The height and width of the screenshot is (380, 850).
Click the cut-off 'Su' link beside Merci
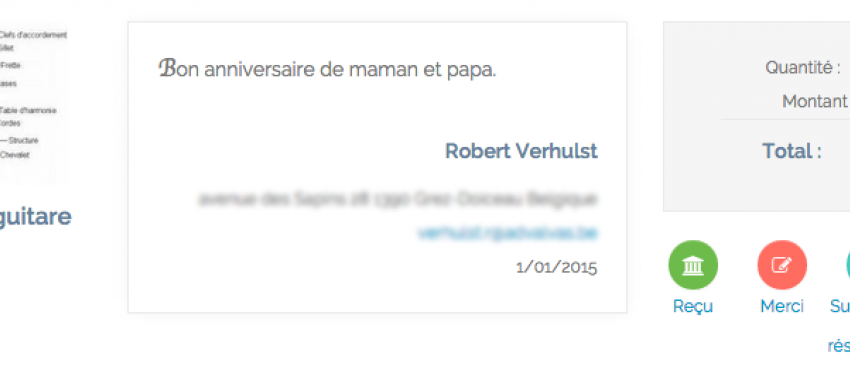click(x=840, y=307)
